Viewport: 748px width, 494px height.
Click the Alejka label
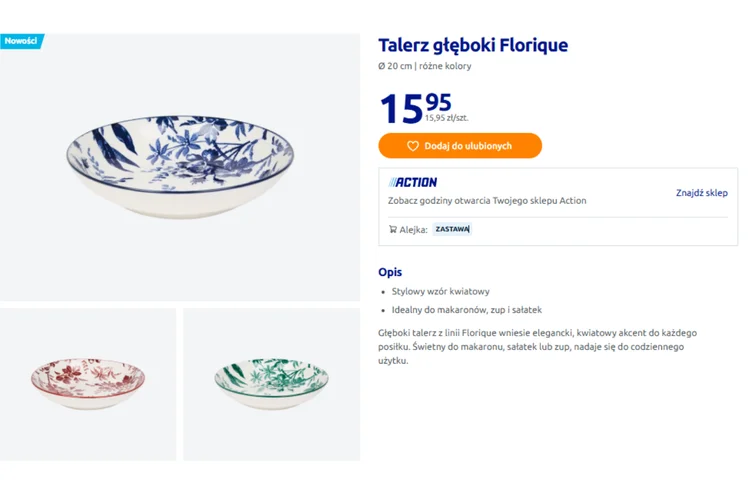click(413, 229)
